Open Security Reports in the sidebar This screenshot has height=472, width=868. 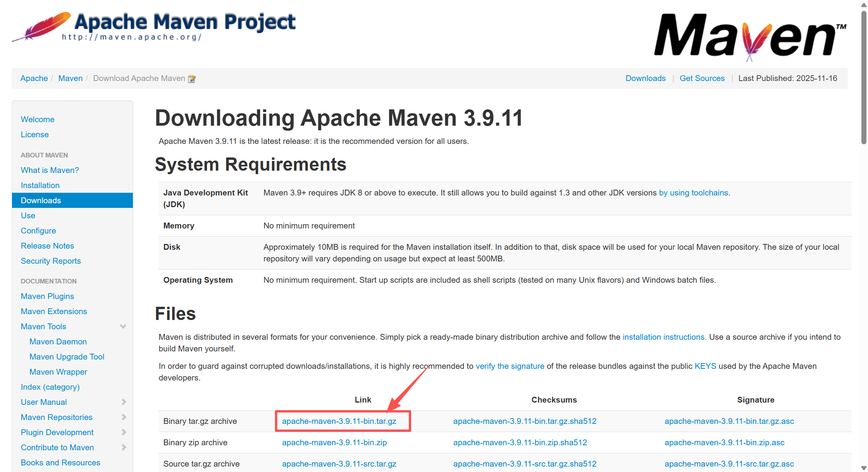pyautogui.click(x=51, y=261)
